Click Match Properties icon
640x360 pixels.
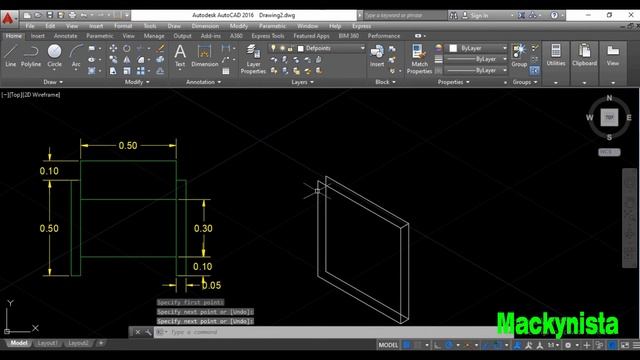(x=419, y=59)
